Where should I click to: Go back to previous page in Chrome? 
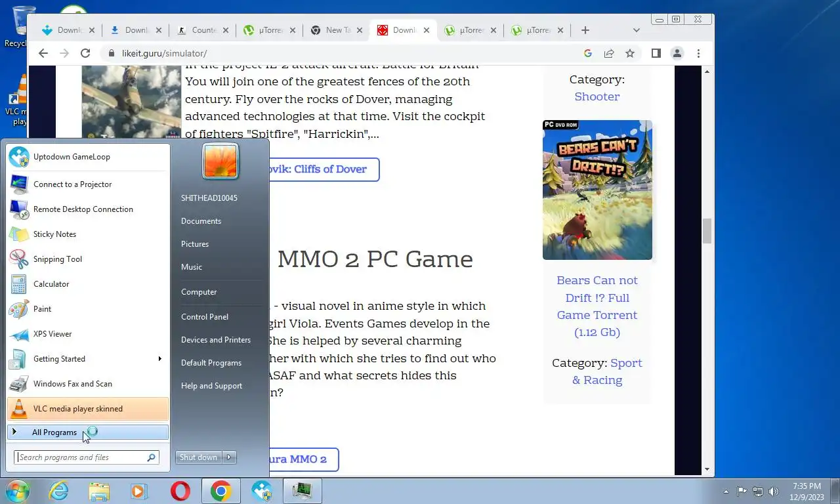pyautogui.click(x=43, y=53)
